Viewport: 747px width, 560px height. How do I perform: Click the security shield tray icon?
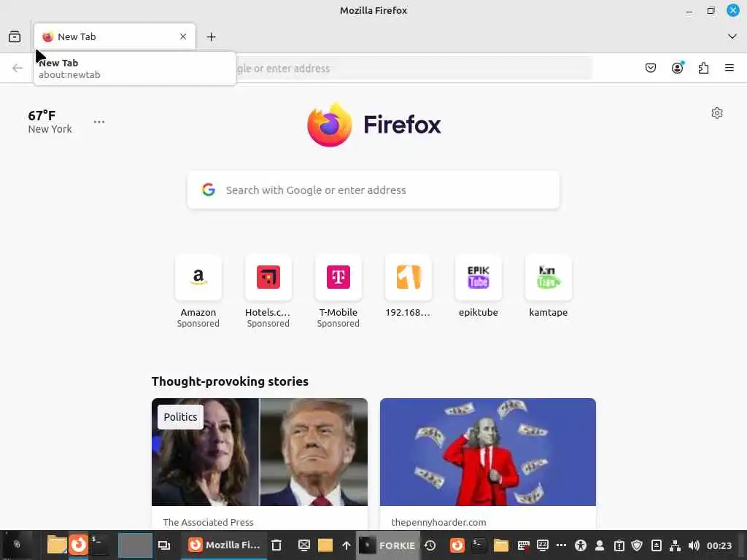[637, 545]
